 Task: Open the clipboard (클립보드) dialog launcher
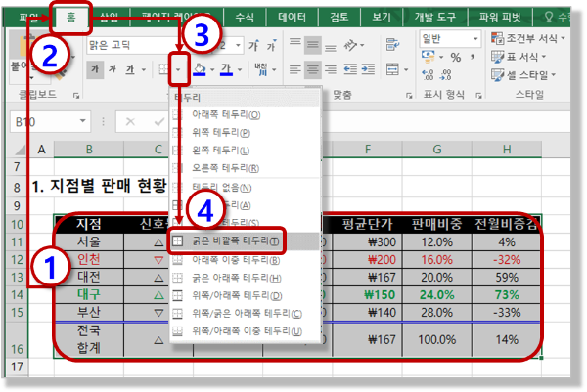point(76,96)
